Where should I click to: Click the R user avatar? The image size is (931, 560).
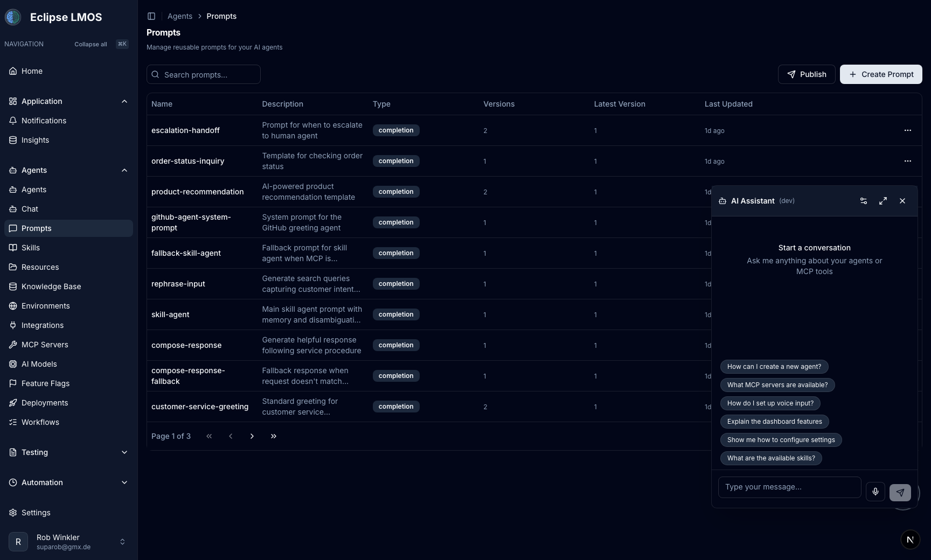(18, 542)
